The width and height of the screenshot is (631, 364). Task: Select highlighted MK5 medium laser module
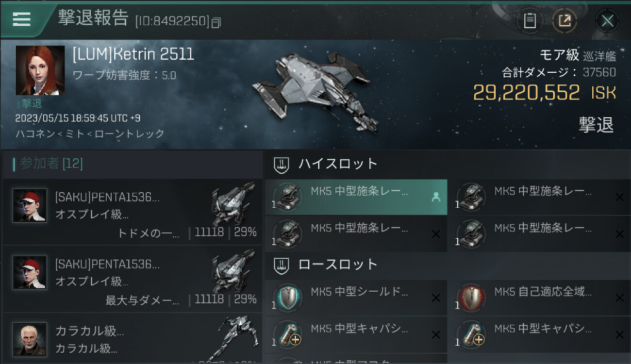pyautogui.click(x=356, y=198)
